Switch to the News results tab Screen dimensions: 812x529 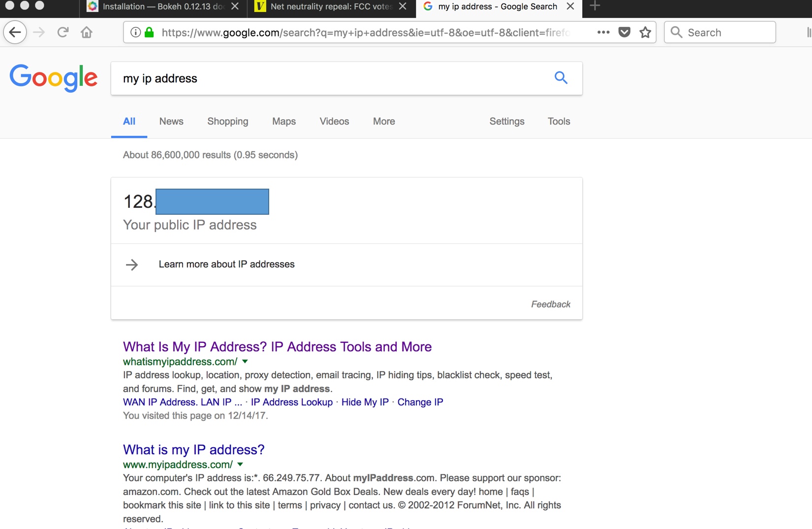(171, 121)
